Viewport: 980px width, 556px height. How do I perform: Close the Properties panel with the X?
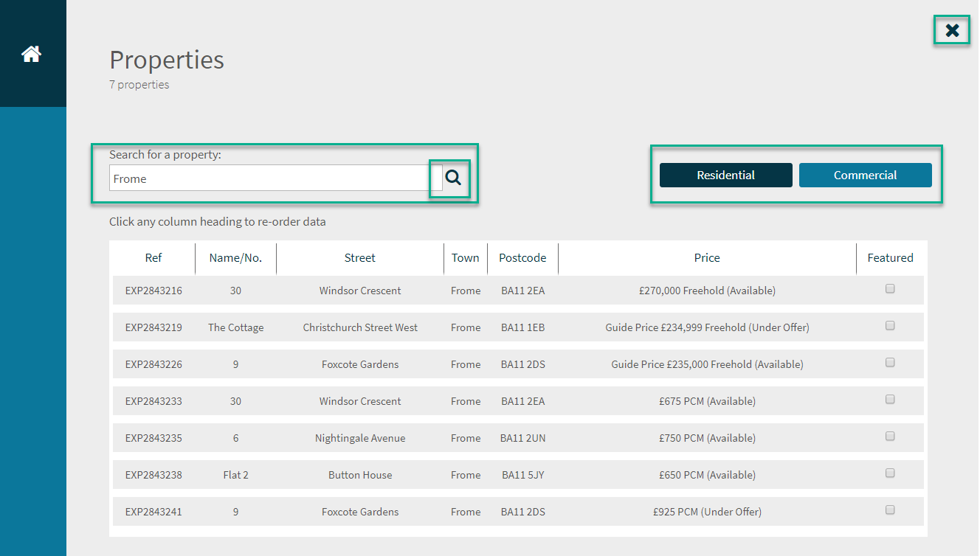click(x=953, y=30)
